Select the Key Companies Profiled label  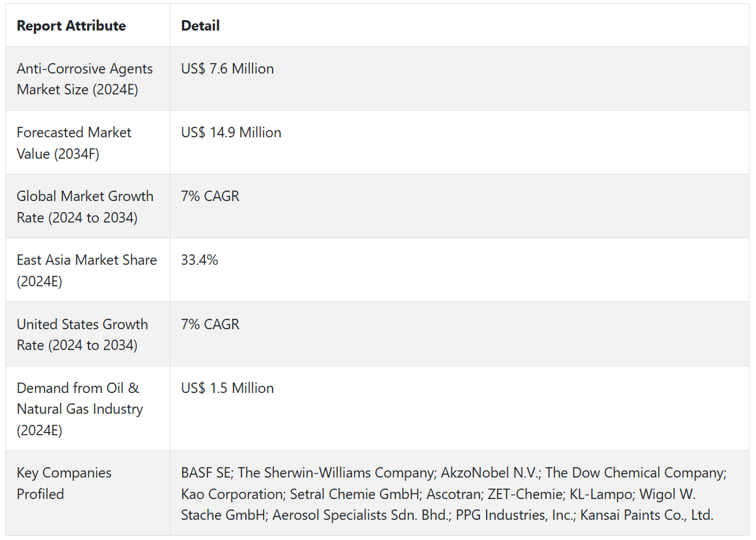tap(64, 483)
